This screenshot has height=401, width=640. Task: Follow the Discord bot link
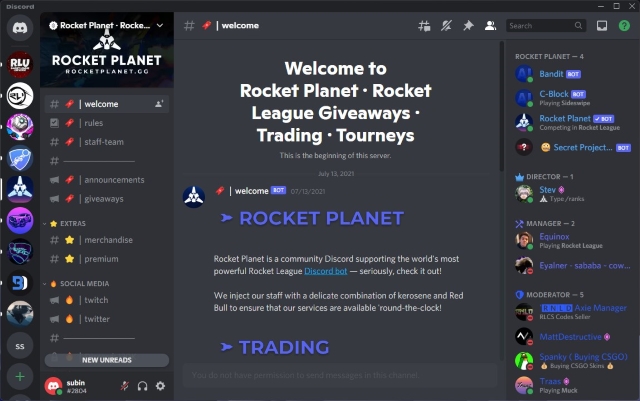(x=326, y=271)
